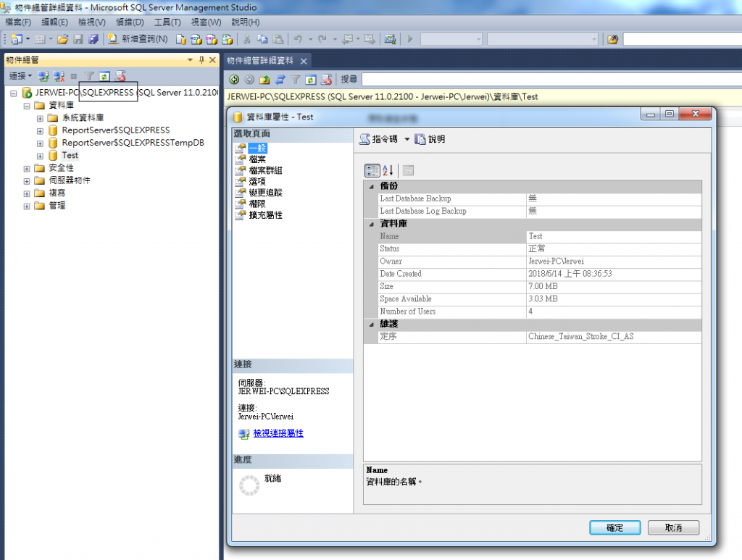Open the 連接 dropdown in Object Explorer

pyautogui.click(x=20, y=76)
